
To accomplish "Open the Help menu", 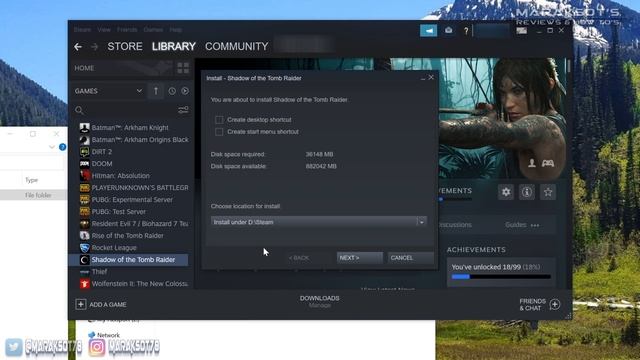I will (176, 30).
